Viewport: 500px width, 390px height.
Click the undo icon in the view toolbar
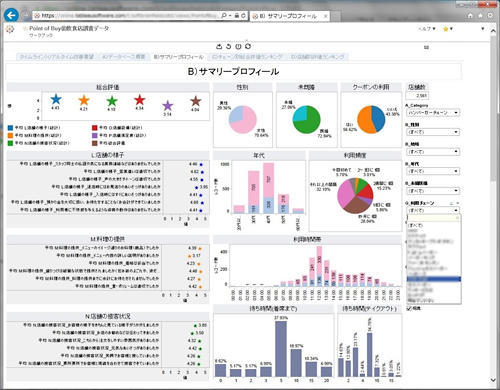pyautogui.click(x=229, y=46)
